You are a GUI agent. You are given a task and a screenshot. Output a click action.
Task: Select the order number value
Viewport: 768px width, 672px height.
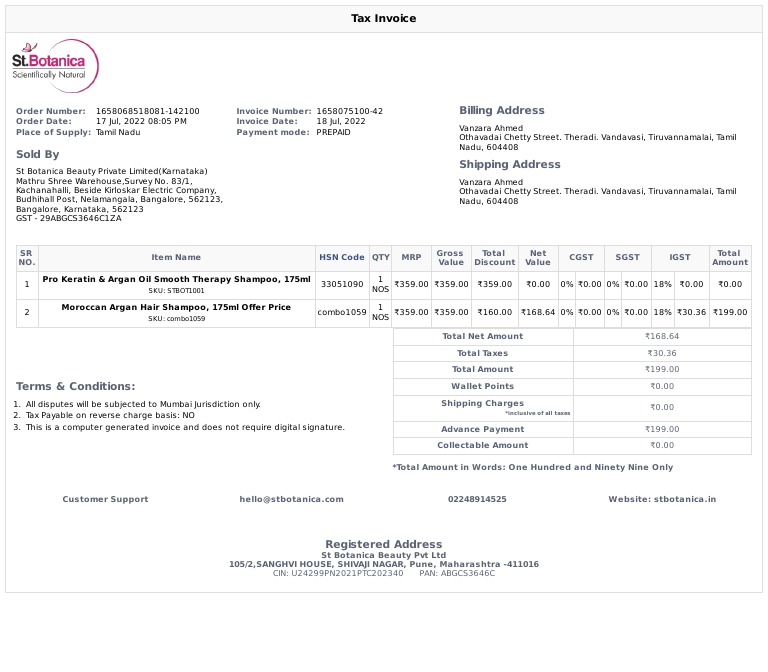coord(147,111)
